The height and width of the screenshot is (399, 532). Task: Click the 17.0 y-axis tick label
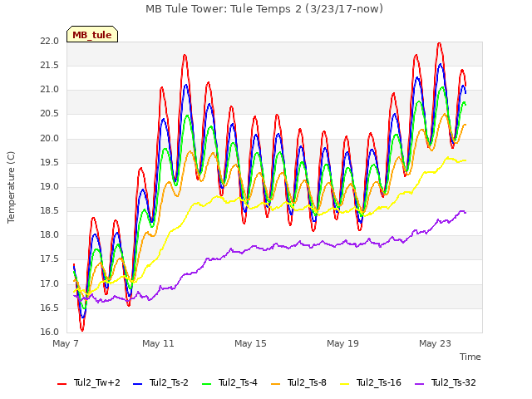click(x=50, y=284)
